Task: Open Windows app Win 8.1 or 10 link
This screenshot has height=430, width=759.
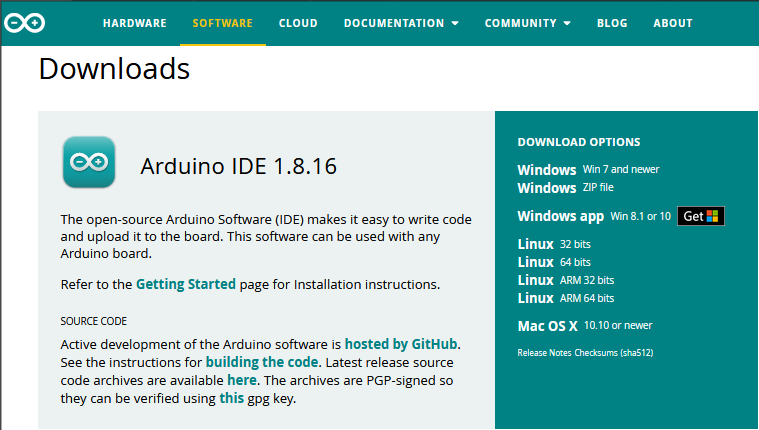Action: [x=594, y=216]
